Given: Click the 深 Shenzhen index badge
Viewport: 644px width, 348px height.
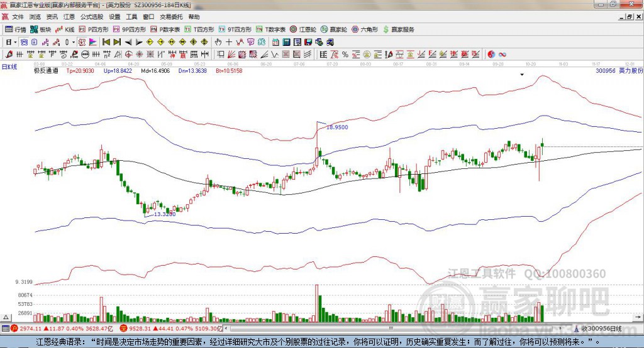Looking at the screenshot, I should [123, 329].
